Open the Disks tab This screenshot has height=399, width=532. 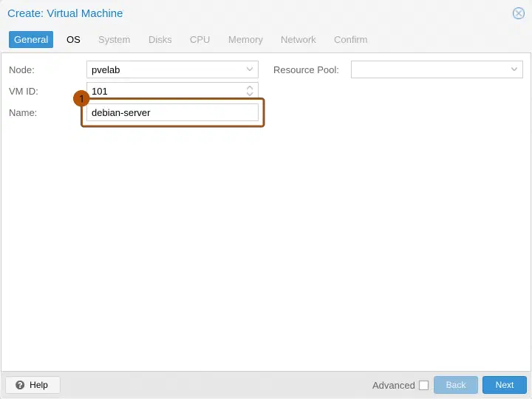click(x=160, y=39)
